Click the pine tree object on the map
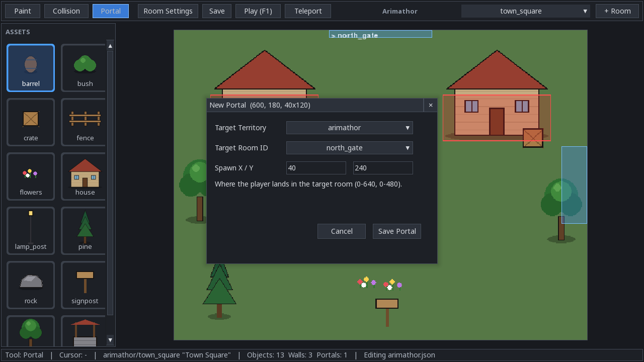The height and width of the screenshot is (362, 644). coord(219,291)
